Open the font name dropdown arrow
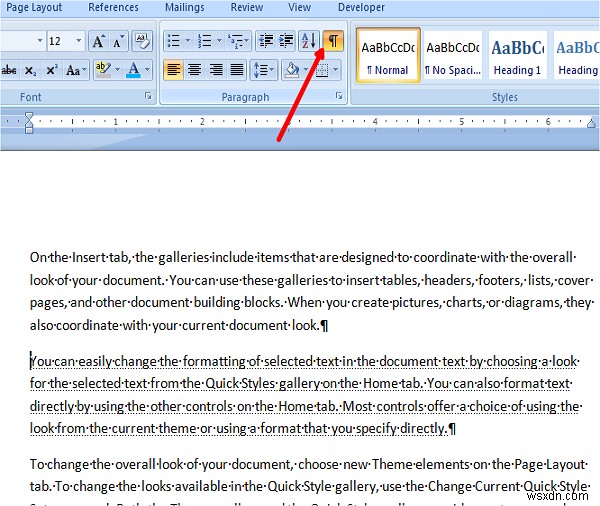The width and height of the screenshot is (600, 506). pyautogui.click(x=40, y=41)
